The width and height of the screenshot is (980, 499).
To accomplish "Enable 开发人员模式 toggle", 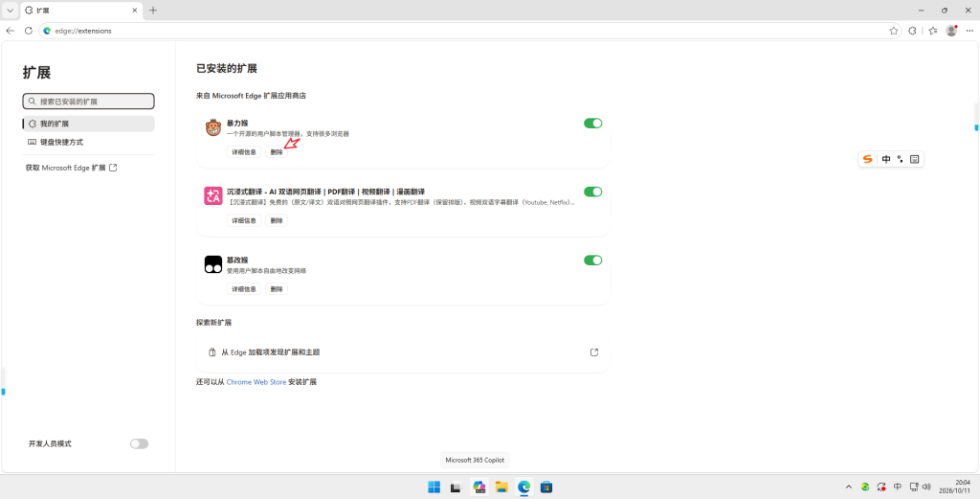I will click(139, 443).
